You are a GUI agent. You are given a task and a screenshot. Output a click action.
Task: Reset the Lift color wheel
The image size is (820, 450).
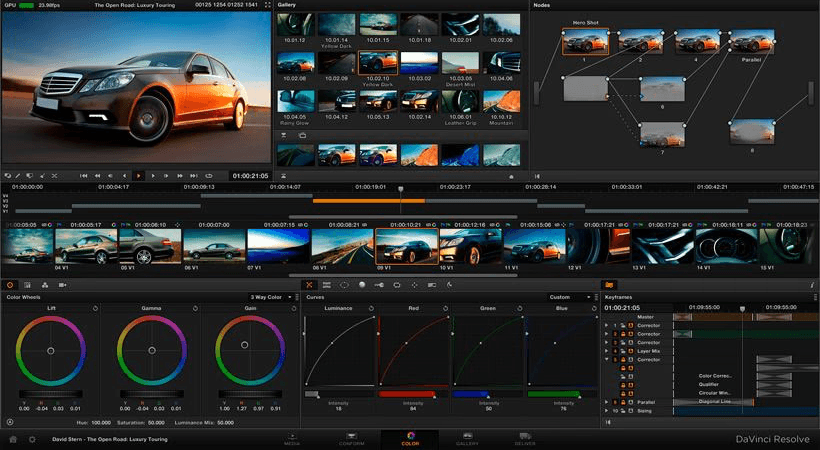point(95,309)
